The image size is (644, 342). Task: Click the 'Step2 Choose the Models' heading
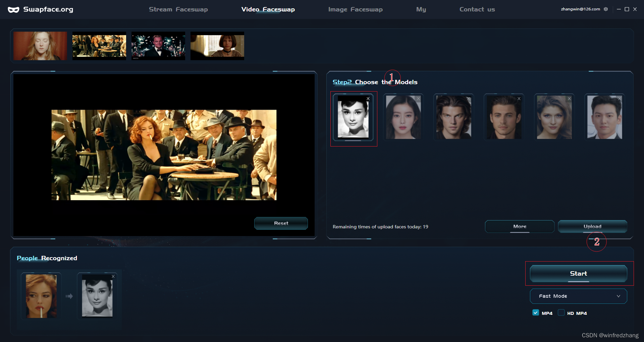point(375,82)
